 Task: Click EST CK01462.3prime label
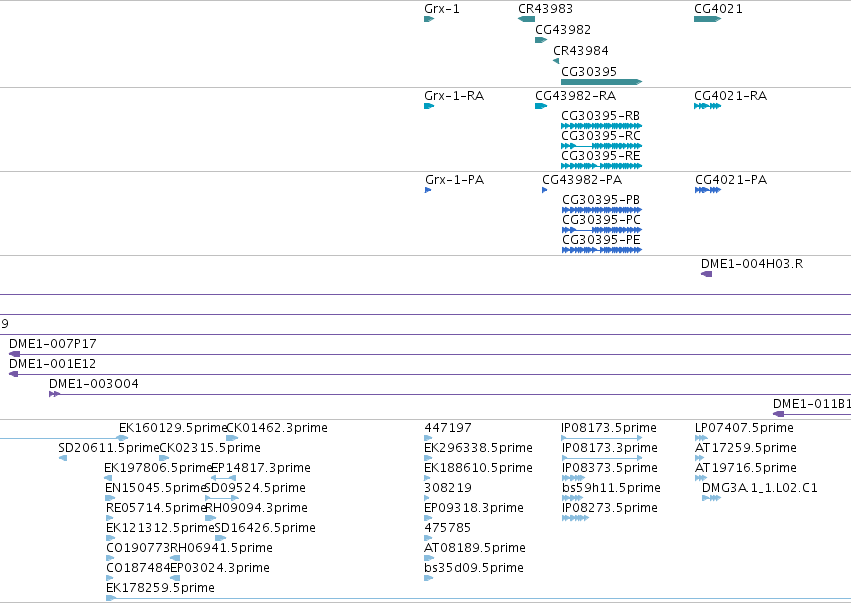point(277,428)
